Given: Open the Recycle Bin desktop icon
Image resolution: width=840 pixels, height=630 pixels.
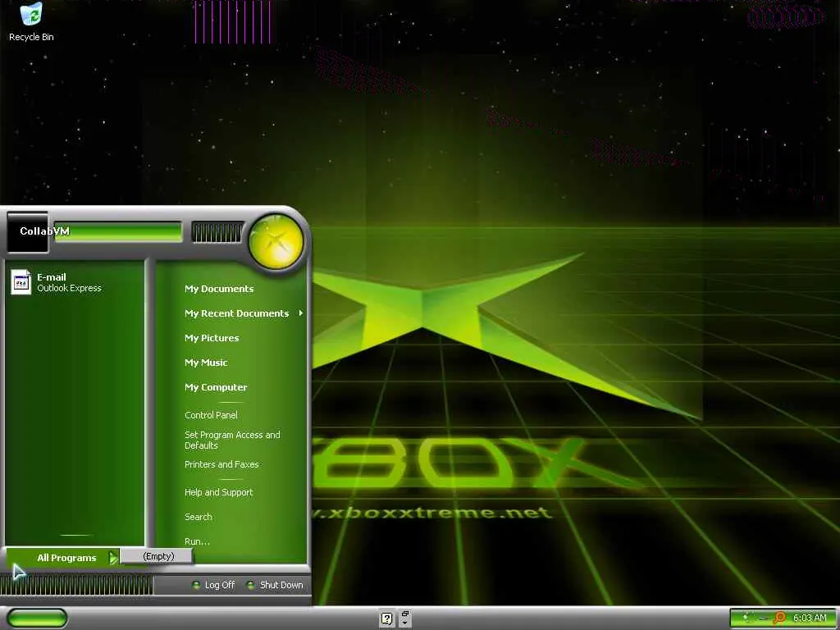Looking at the screenshot, I should click(x=31, y=21).
